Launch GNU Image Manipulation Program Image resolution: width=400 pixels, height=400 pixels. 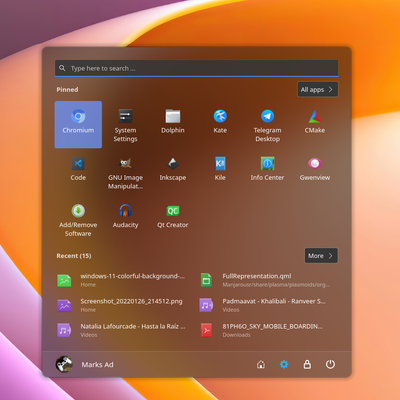click(125, 172)
